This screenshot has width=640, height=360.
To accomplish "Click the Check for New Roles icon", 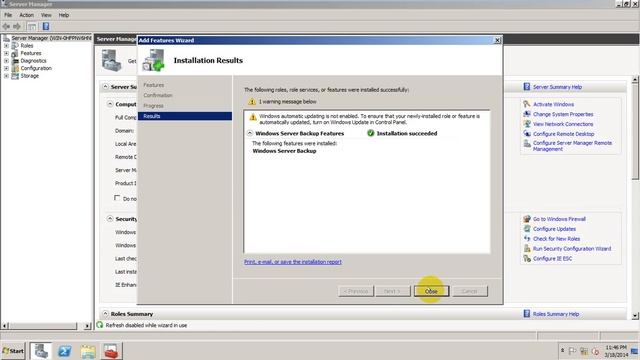I will [x=527, y=238].
